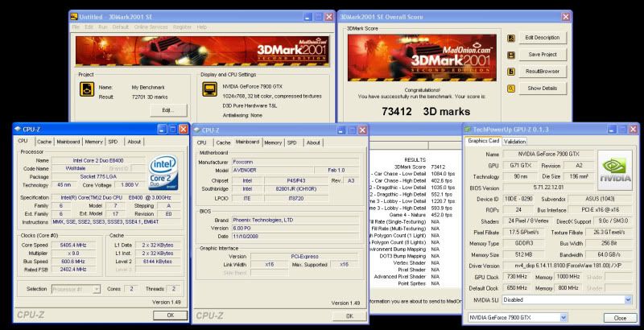Select About tab in the Mainboard CPU-Z window
This screenshot has height=330, width=644.
pos(313,142)
